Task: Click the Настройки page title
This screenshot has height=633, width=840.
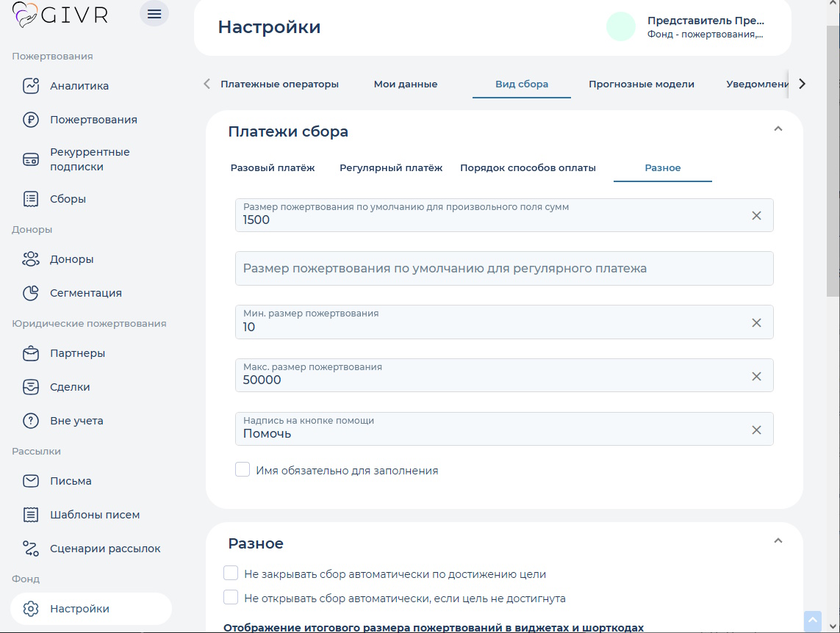Action: 269,26
